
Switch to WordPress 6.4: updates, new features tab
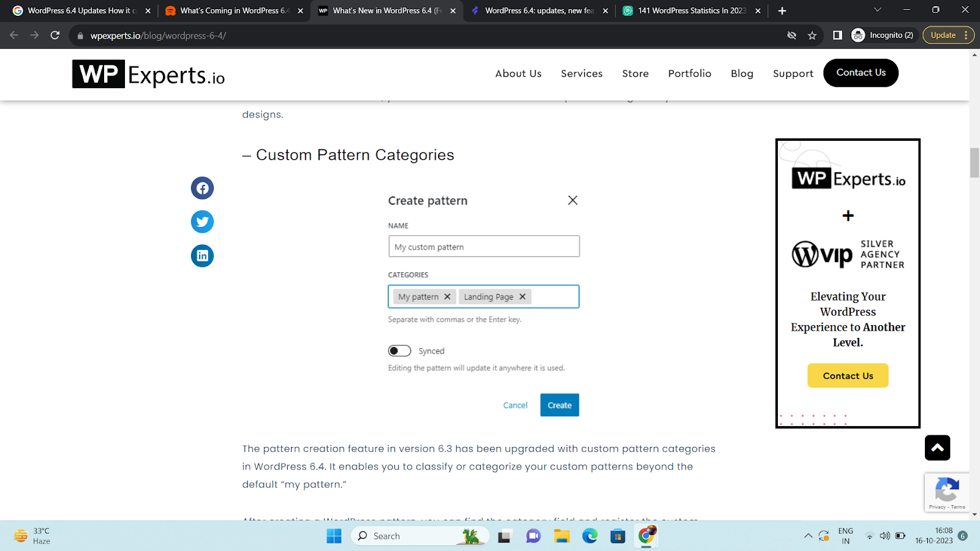click(538, 11)
